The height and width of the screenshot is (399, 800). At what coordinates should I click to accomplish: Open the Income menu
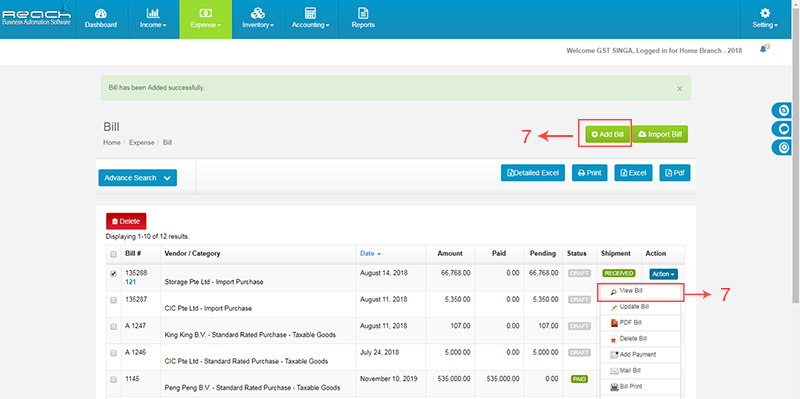coord(153,19)
